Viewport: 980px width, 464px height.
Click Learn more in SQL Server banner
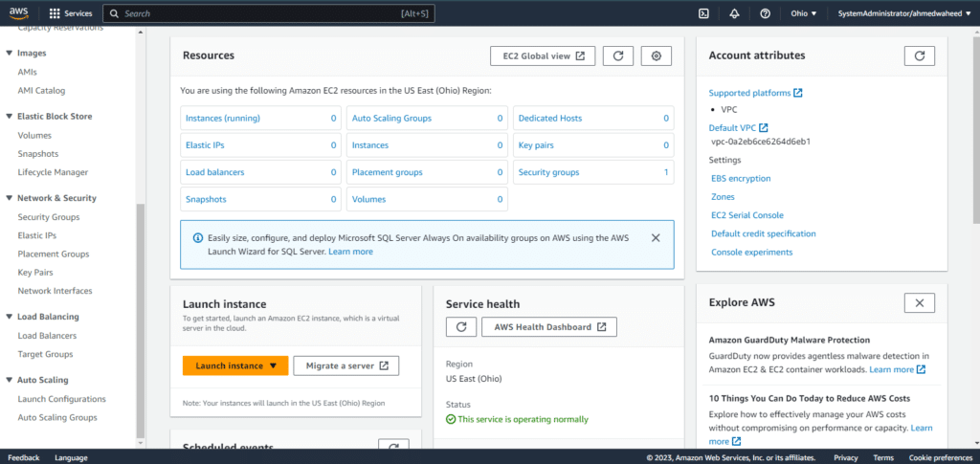tap(350, 252)
